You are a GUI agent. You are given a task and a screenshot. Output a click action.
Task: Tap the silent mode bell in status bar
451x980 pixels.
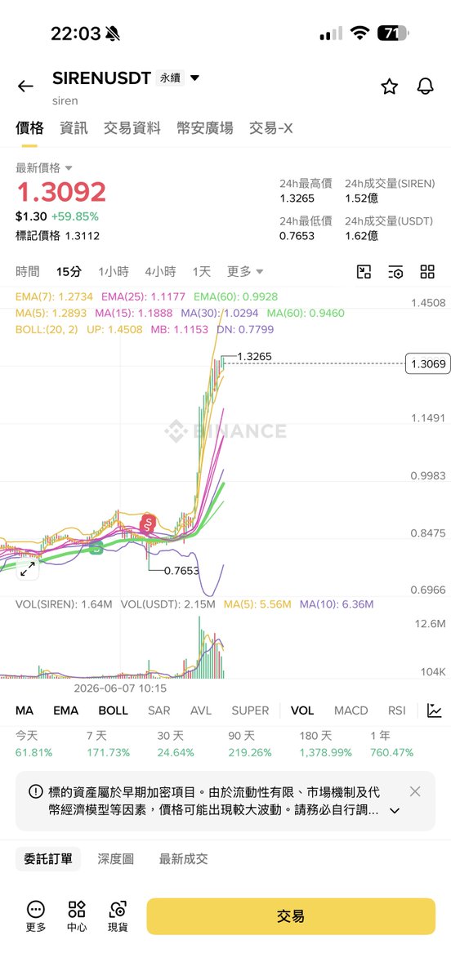pos(113,33)
